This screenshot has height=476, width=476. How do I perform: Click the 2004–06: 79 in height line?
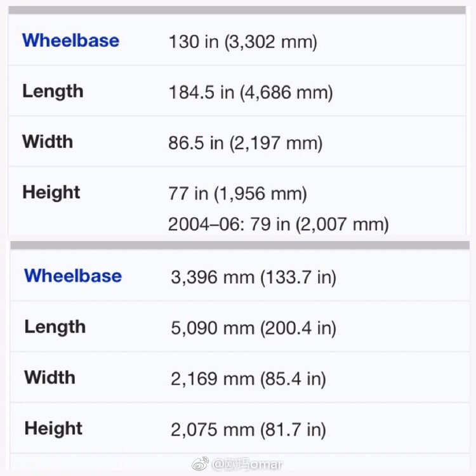point(279,224)
